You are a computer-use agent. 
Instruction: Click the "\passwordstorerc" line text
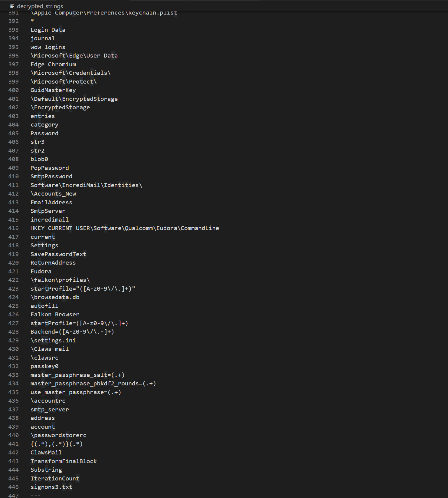tap(58, 435)
